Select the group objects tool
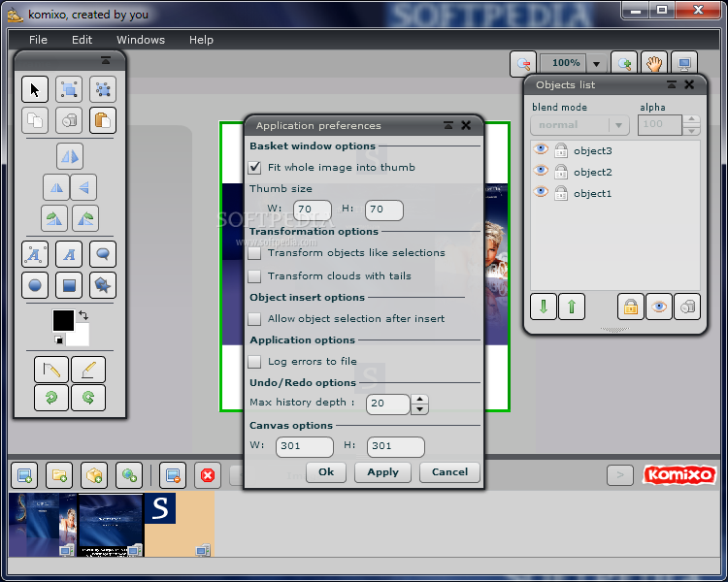This screenshot has width=728, height=582. pos(69,89)
